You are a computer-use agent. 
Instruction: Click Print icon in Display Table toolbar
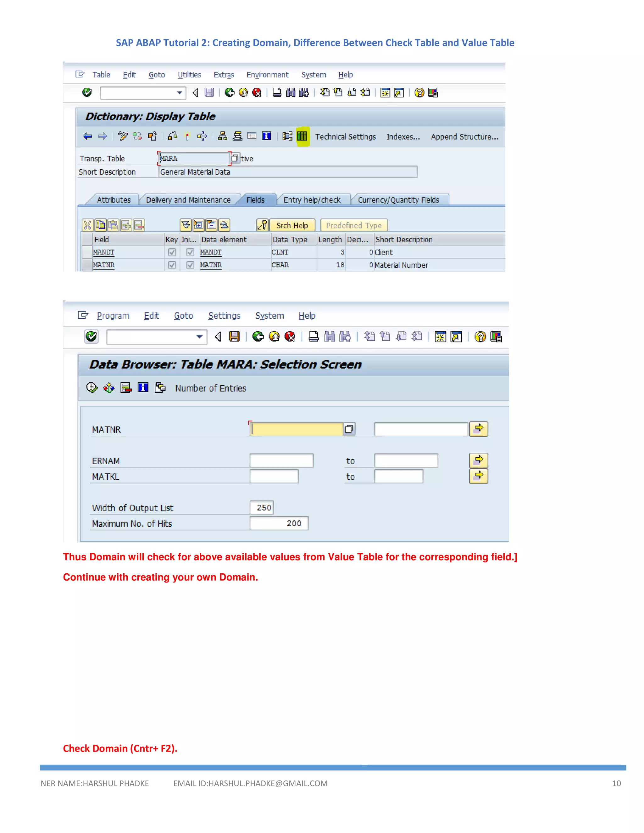(x=277, y=92)
